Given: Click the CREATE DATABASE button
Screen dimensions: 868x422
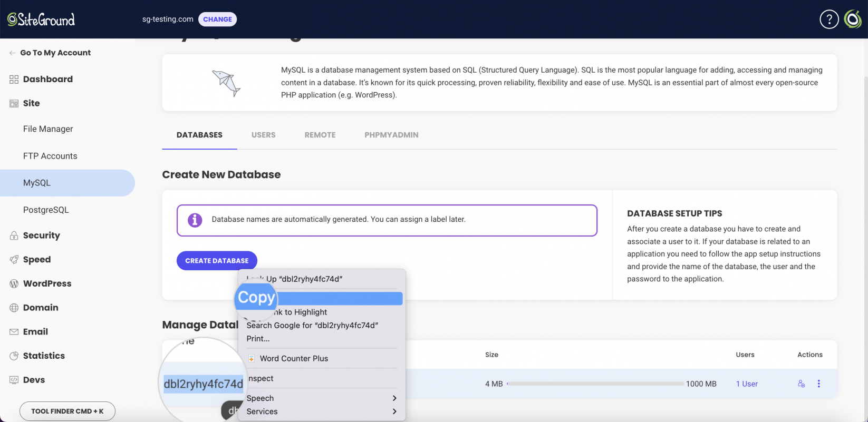Looking at the screenshot, I should [x=217, y=261].
